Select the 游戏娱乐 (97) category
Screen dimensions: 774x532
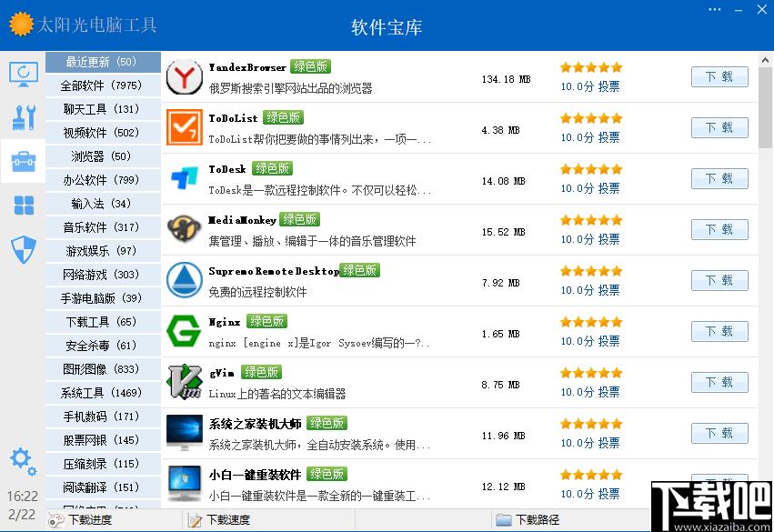coord(103,251)
